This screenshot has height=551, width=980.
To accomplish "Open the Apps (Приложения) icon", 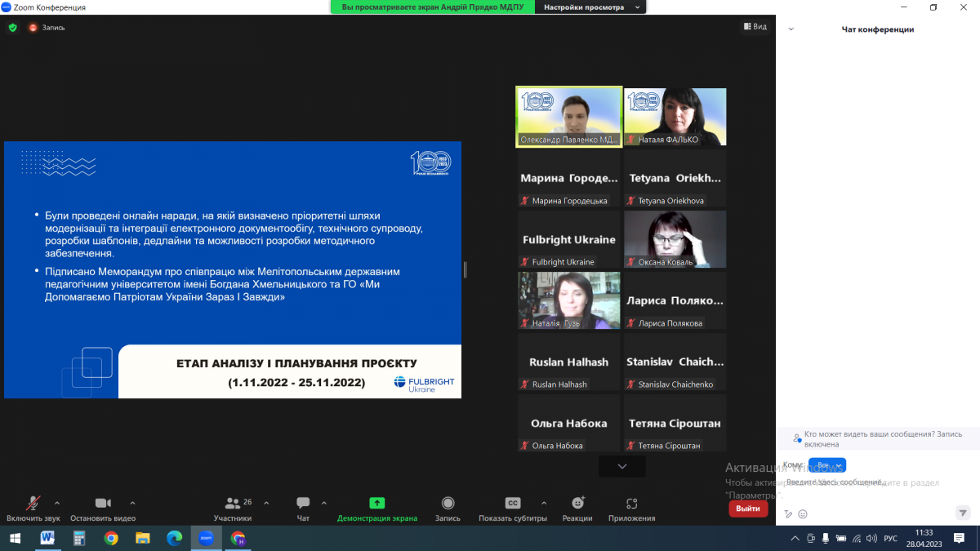I will (631, 504).
